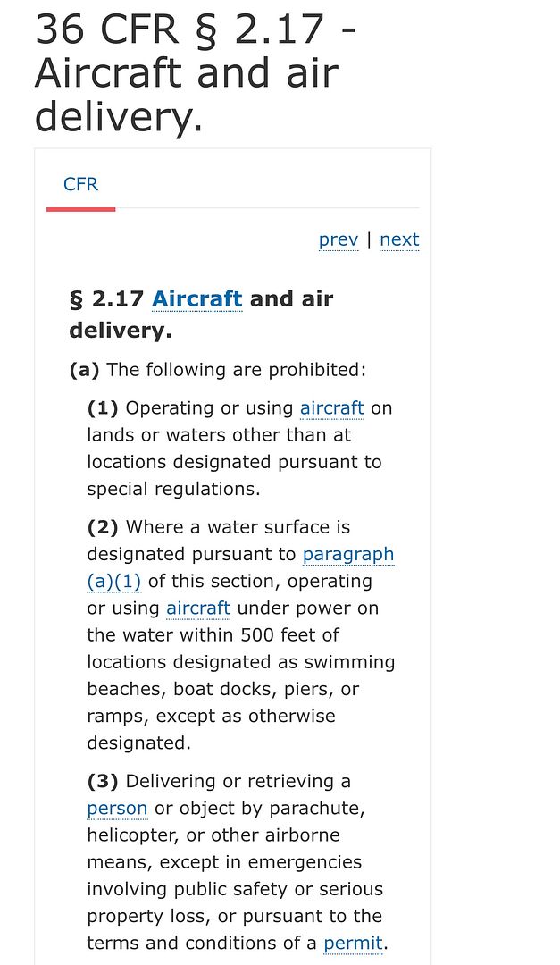Click aircraft link in paragraph (1)
This screenshot has width=560, height=965.
(x=331, y=408)
